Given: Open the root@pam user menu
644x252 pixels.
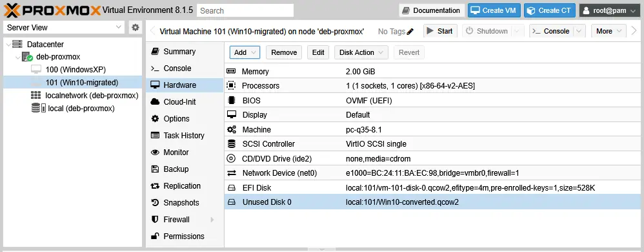Looking at the screenshot, I should pos(609,11).
